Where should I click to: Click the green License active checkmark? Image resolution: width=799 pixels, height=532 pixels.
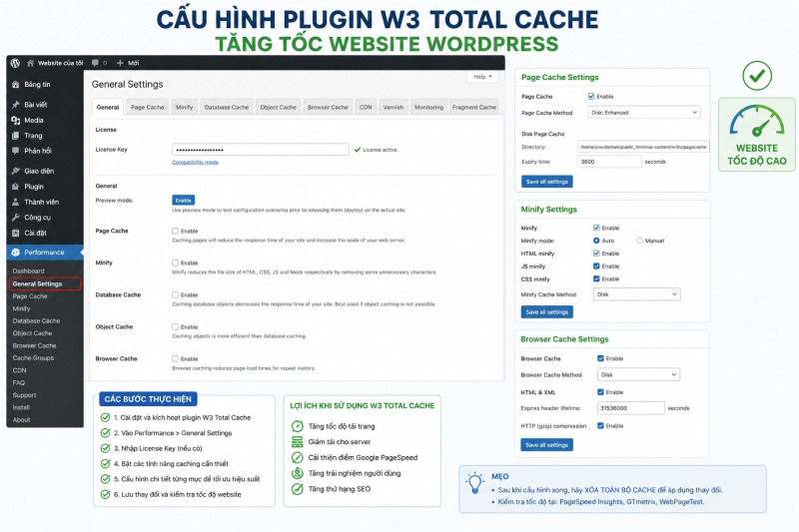coord(358,150)
